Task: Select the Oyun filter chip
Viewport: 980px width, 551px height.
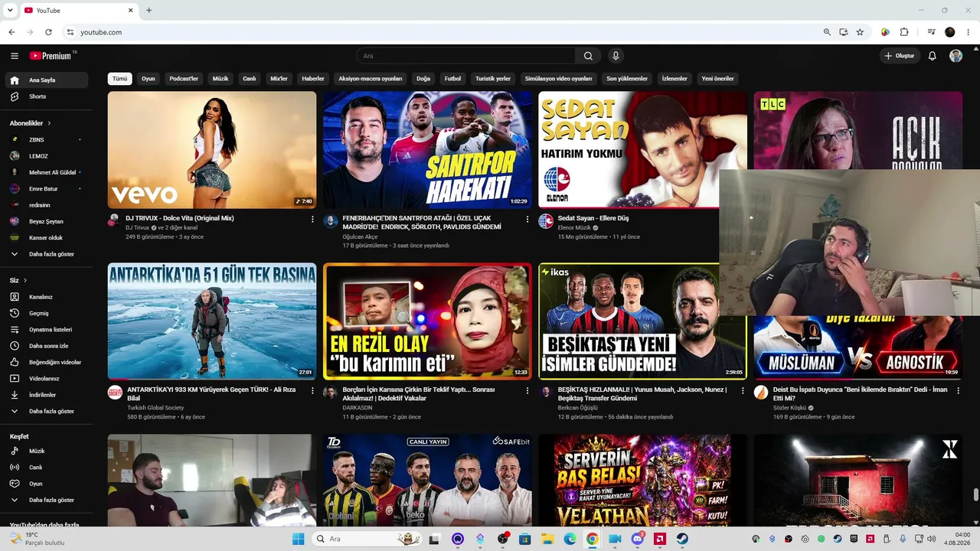Action: tap(149, 79)
